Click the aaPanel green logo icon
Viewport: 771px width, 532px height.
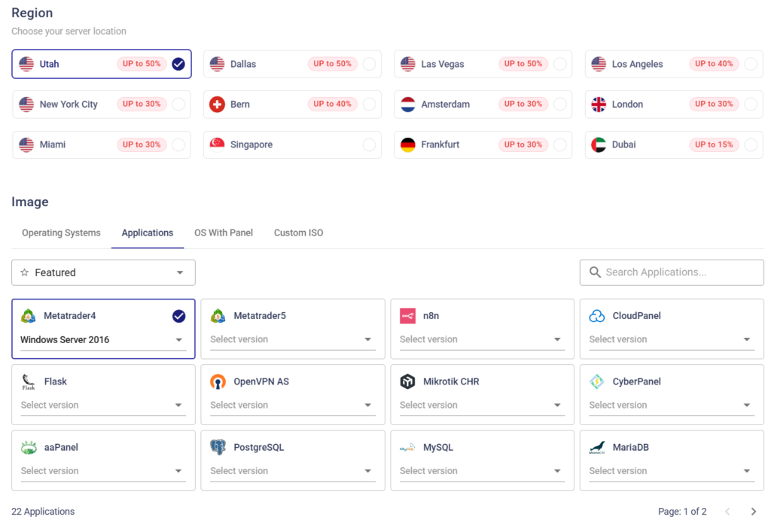point(29,448)
